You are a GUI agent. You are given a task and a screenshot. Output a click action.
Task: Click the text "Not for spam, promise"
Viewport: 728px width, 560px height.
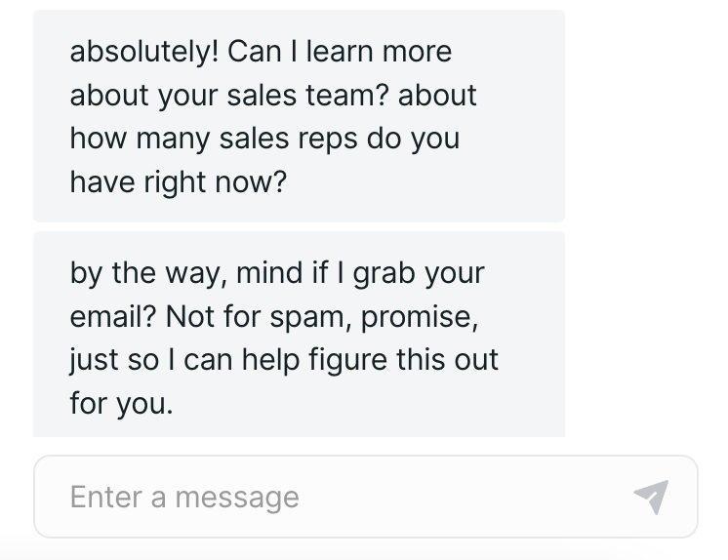[319, 316]
